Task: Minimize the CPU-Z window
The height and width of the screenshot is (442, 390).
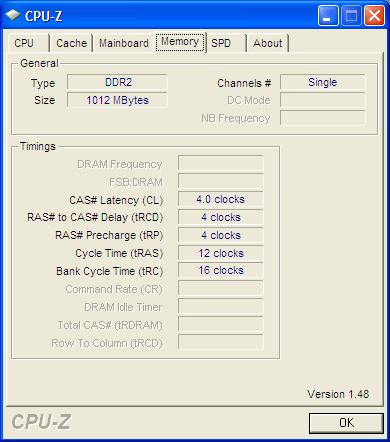Action: click(327, 15)
